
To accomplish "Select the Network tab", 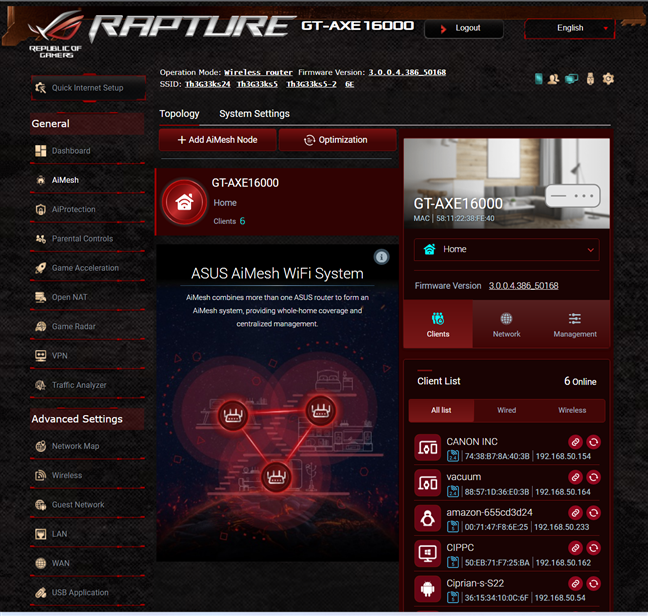I will tap(507, 324).
